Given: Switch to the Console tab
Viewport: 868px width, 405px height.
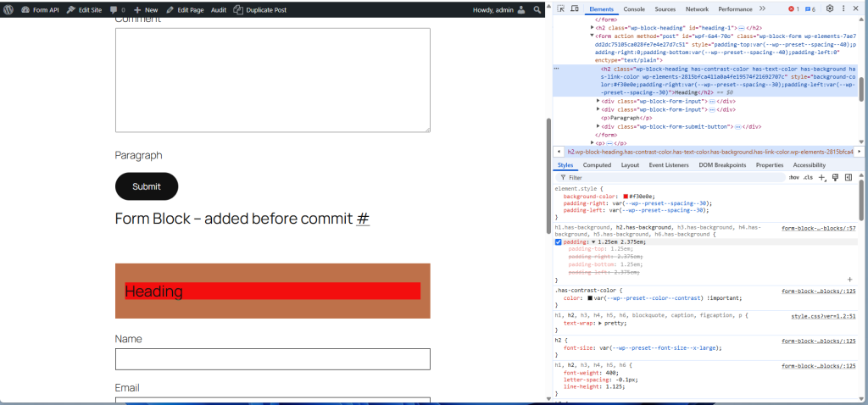Looking at the screenshot, I should pos(634,8).
